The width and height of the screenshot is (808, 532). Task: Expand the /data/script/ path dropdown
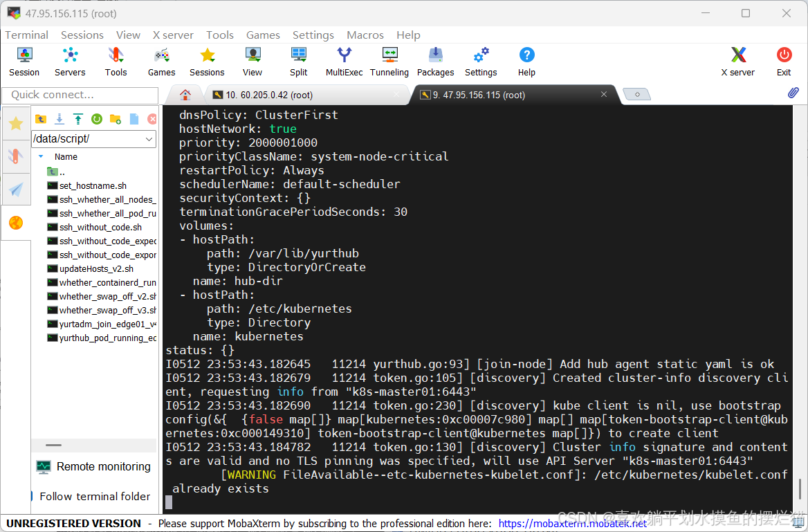[149, 139]
